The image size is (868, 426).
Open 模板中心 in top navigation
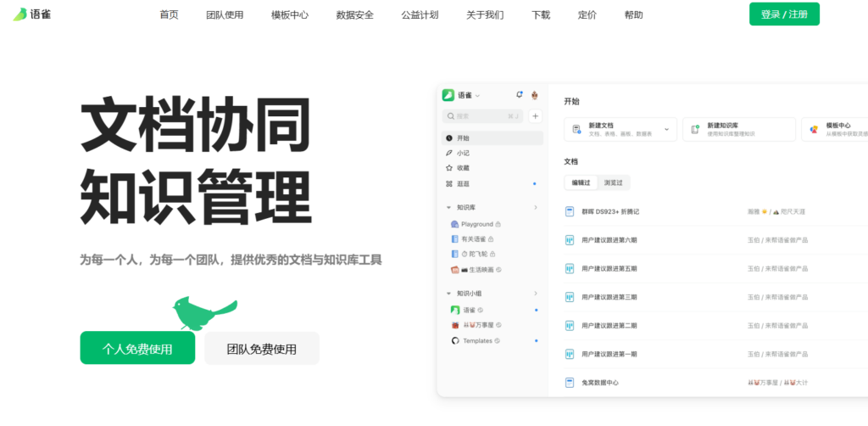point(290,15)
